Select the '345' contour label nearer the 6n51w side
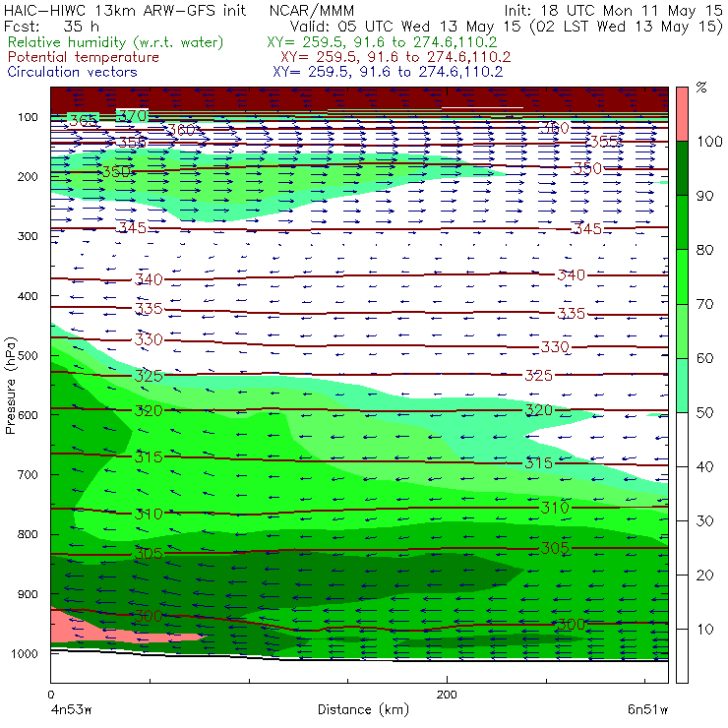The height and width of the screenshot is (728, 728). point(587,229)
